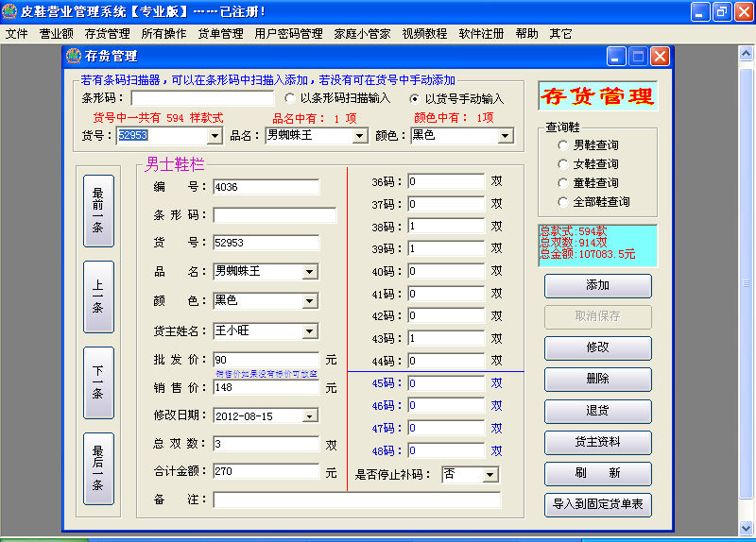Click the 条形码 input field at top
756x542 pixels.
coord(202,98)
